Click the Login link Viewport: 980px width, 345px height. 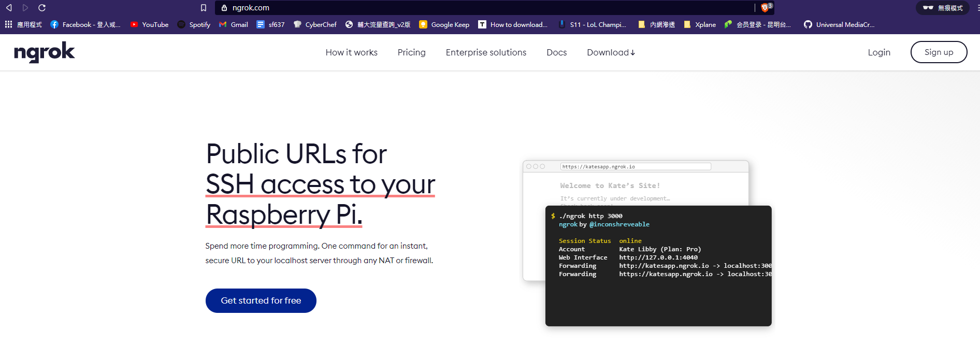click(x=879, y=52)
